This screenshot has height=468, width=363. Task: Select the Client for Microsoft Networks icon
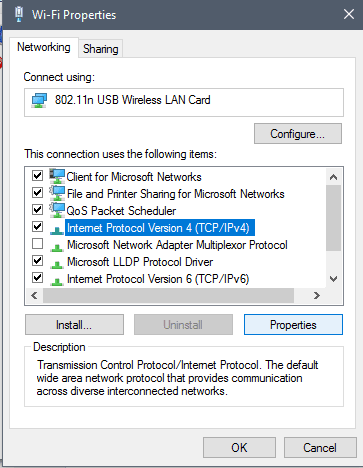[x=57, y=176]
